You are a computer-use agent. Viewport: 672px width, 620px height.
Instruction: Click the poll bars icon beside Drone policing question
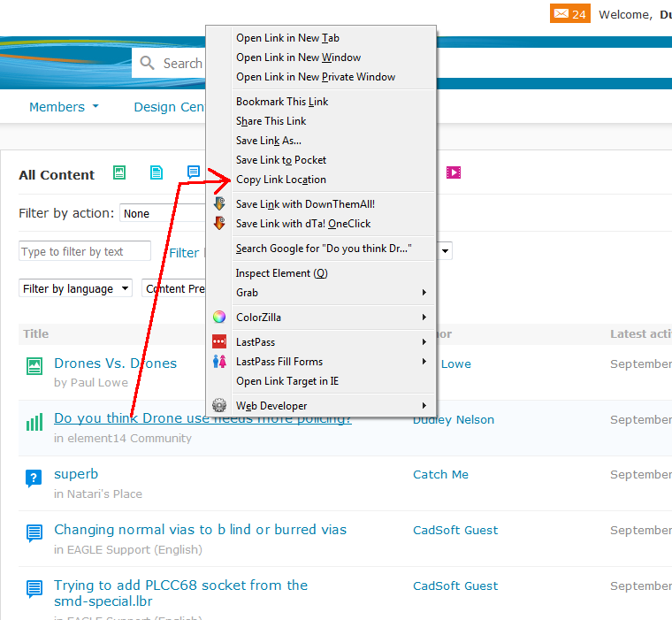[x=34, y=422]
